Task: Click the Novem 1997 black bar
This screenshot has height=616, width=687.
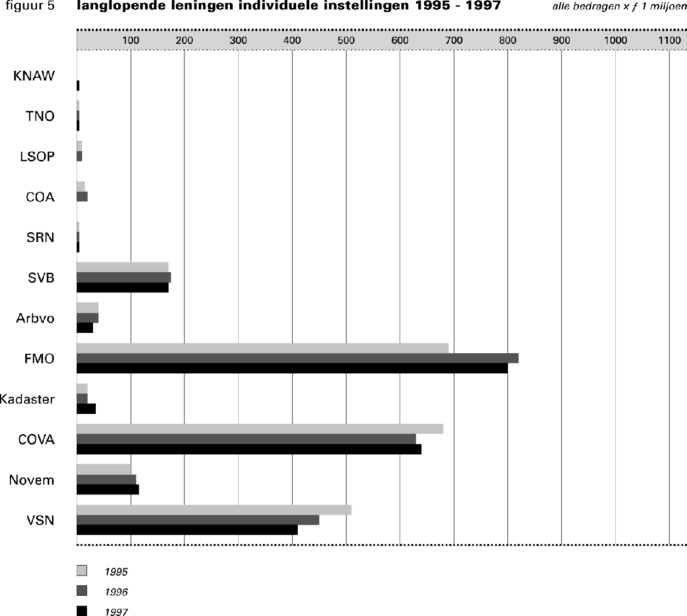Action: click(x=107, y=490)
